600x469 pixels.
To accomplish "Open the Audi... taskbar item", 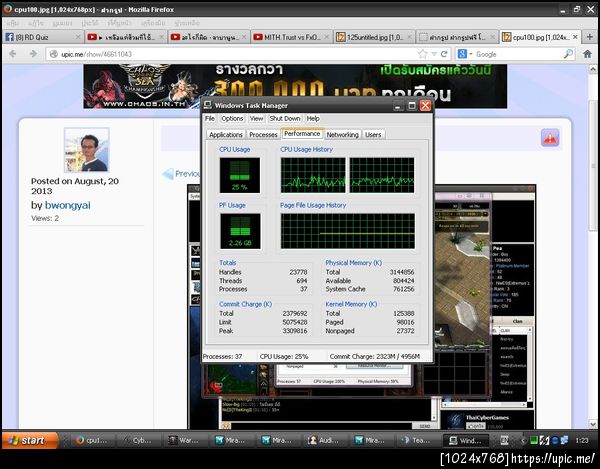I will pos(325,440).
